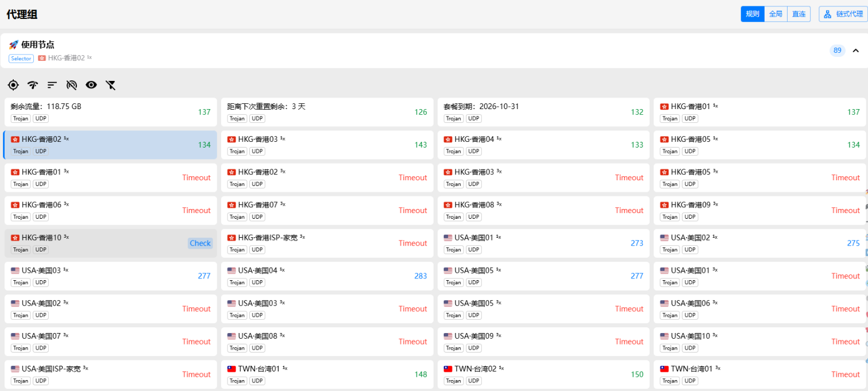Select the HKG·香港03 1x node

point(327,145)
